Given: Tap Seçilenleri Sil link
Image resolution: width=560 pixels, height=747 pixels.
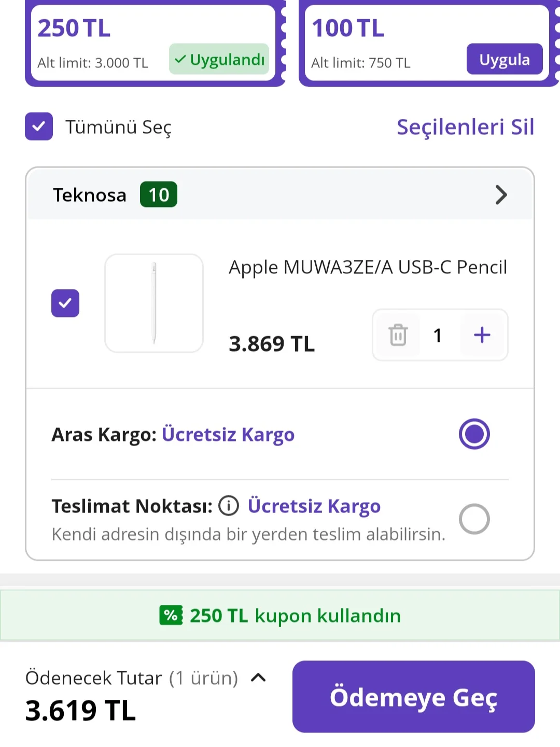Looking at the screenshot, I should 465,127.
